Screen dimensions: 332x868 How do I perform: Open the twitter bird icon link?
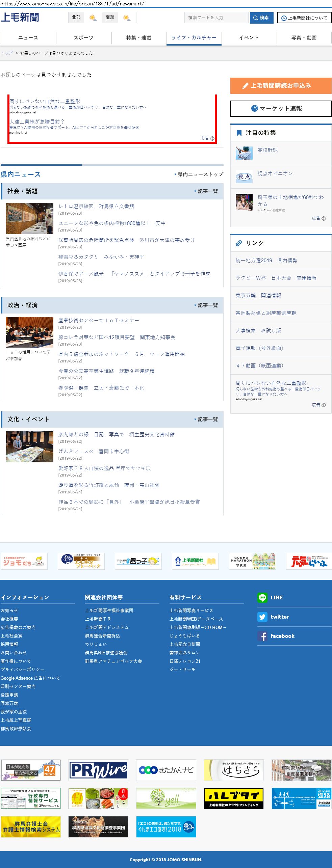point(262,617)
